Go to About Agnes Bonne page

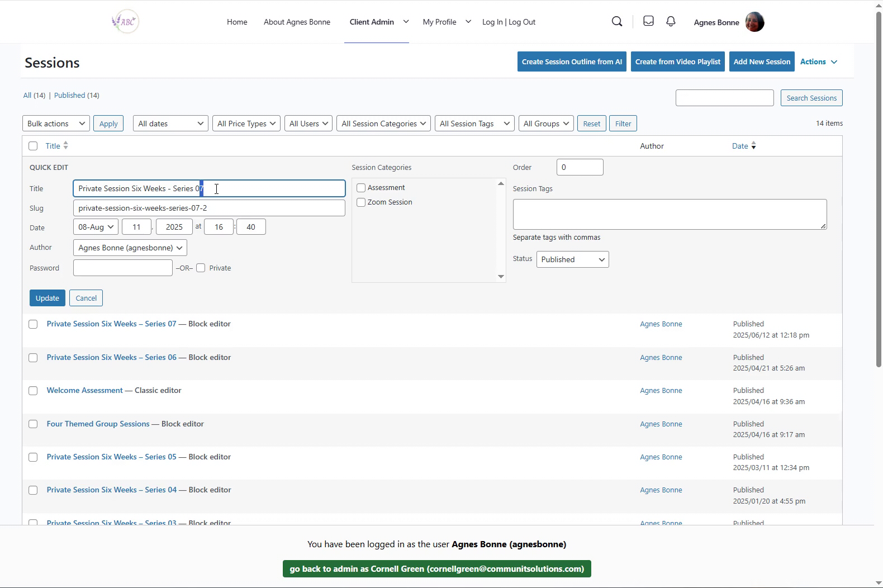point(297,22)
